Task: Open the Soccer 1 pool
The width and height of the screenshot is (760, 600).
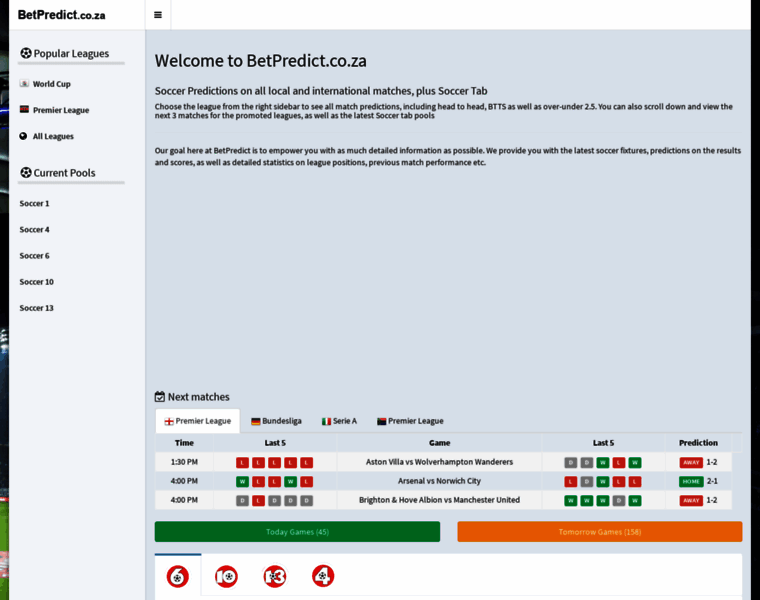Action: pyautogui.click(x=34, y=204)
